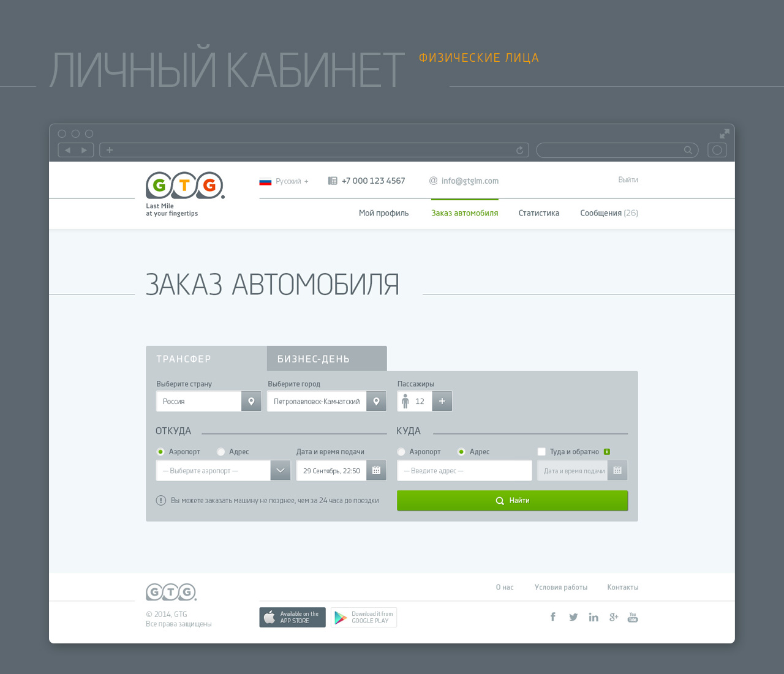Click the LinkedIn icon in footer
This screenshot has width=784, height=674.
tap(594, 617)
